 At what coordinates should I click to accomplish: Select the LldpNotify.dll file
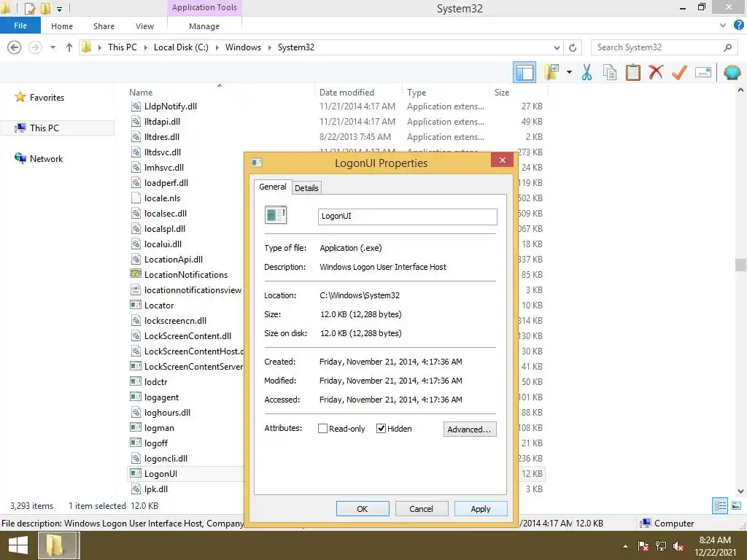tap(171, 106)
